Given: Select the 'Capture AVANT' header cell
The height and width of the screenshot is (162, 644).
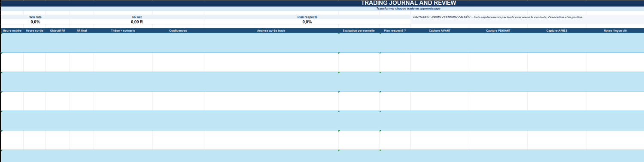Looking at the screenshot, I should (x=440, y=31).
